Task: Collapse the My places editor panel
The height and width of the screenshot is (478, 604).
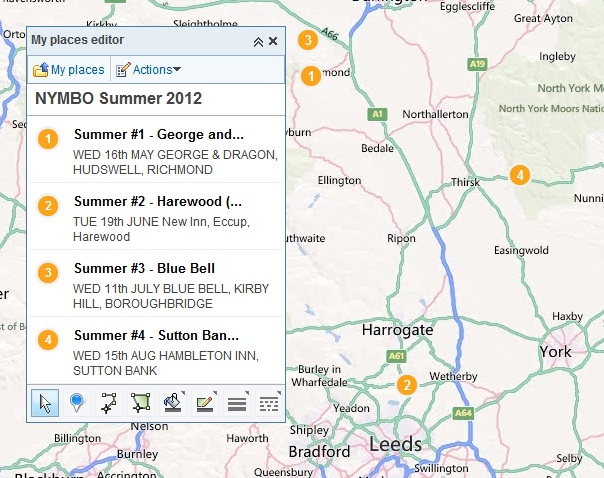Action: pos(258,41)
